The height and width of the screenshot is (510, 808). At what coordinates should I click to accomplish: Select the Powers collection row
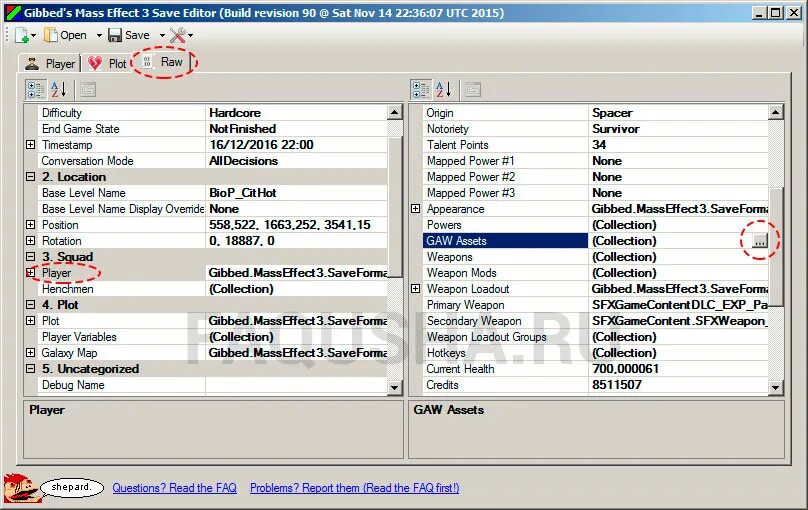pos(596,225)
